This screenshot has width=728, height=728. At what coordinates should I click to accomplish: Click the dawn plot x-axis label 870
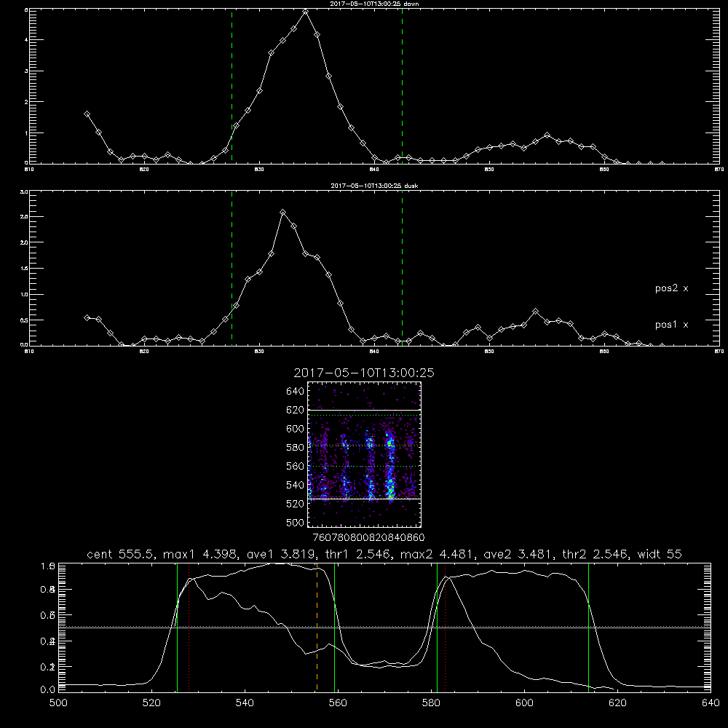pos(719,170)
